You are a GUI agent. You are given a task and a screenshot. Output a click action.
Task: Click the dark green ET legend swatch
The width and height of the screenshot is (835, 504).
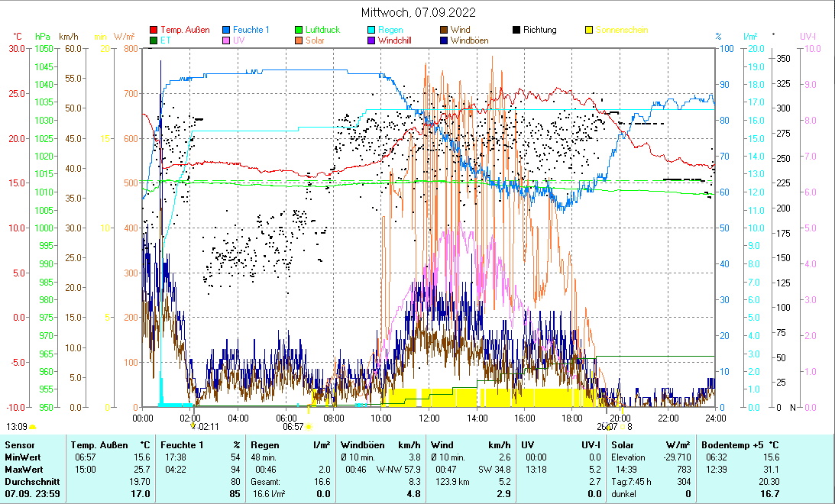(154, 40)
